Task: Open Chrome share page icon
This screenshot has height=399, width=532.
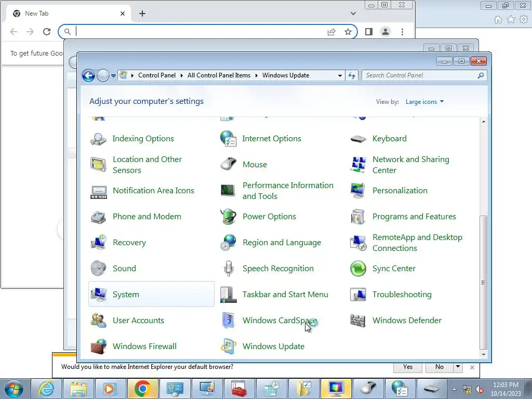Action: click(x=331, y=32)
